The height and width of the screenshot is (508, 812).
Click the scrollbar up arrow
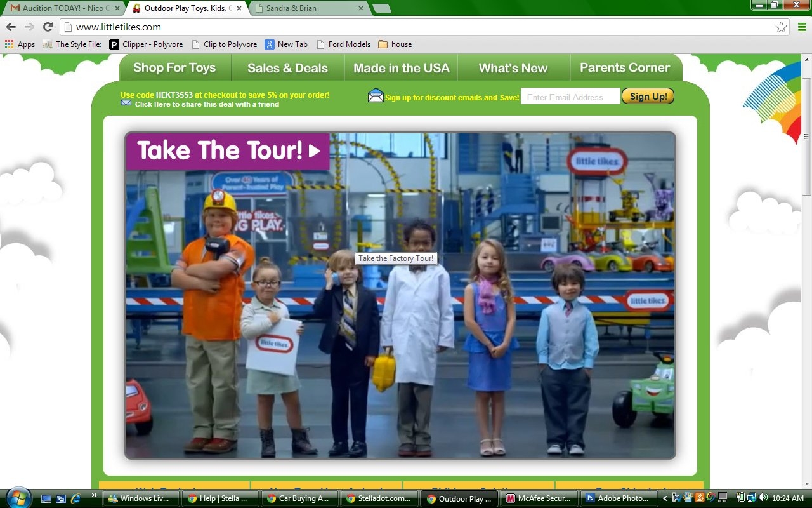[x=807, y=58]
